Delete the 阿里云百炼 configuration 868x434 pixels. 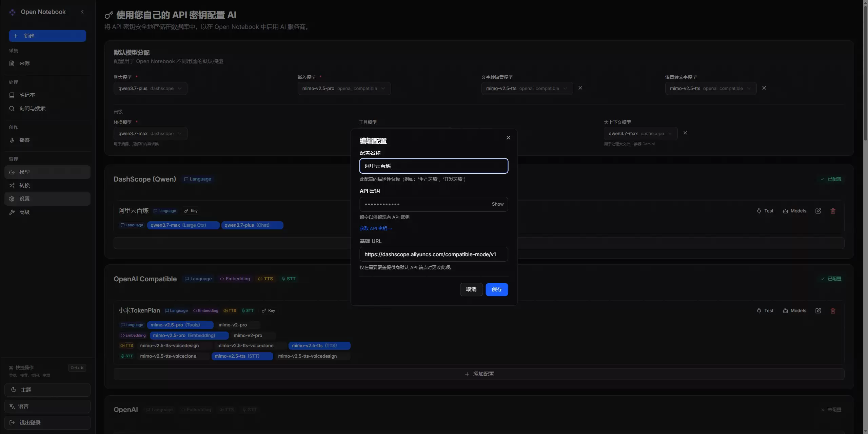tap(833, 211)
